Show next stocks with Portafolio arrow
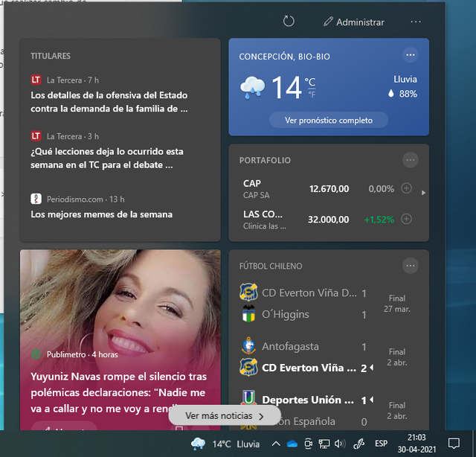 tap(423, 193)
